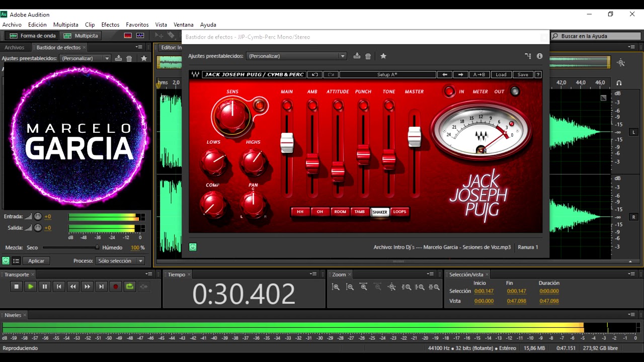Select the HH cymbal type button
644x362 pixels.
coord(300,212)
